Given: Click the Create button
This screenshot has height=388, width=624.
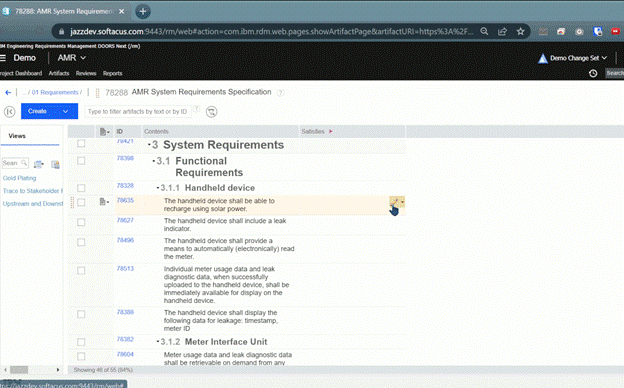Looking at the screenshot, I should 37,111.
